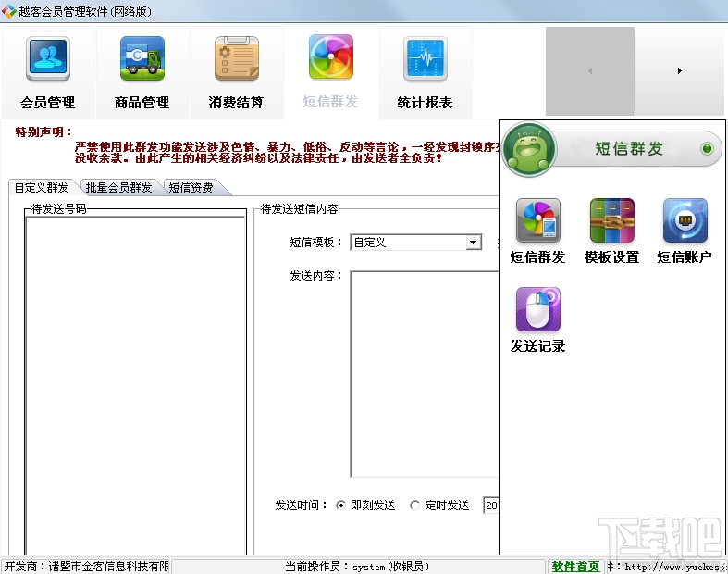
Task: Click the 商品管理 label under its icon
Action: (142, 102)
